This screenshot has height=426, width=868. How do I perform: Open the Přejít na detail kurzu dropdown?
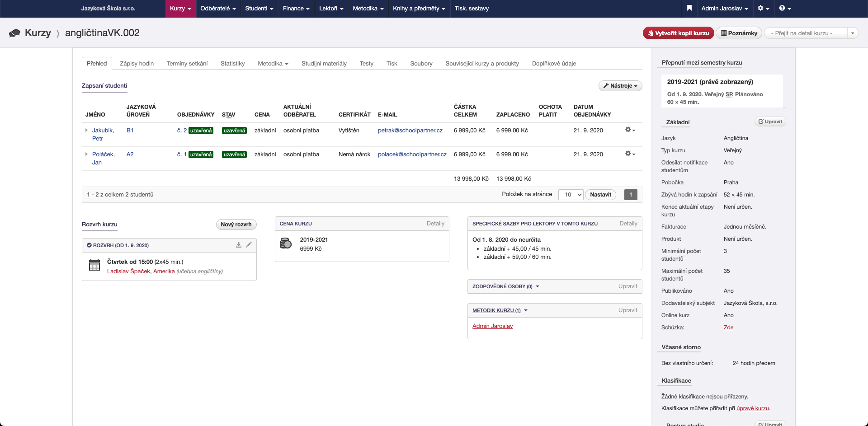811,33
